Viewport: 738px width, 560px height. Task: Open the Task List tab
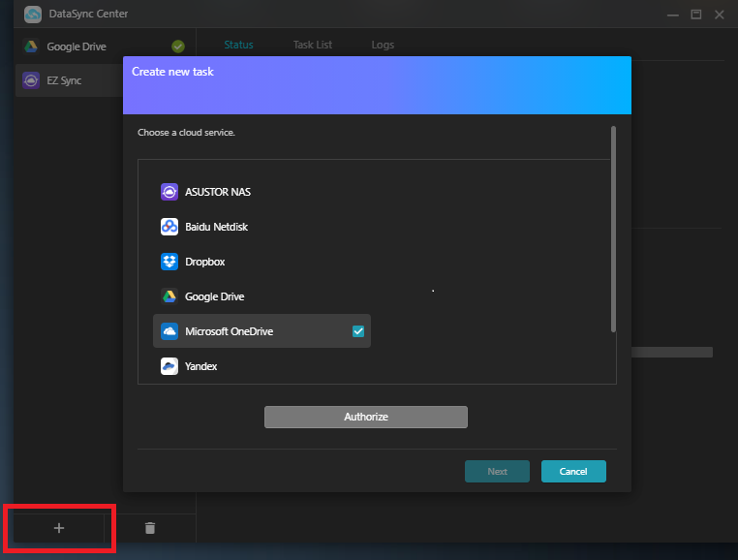click(x=313, y=45)
